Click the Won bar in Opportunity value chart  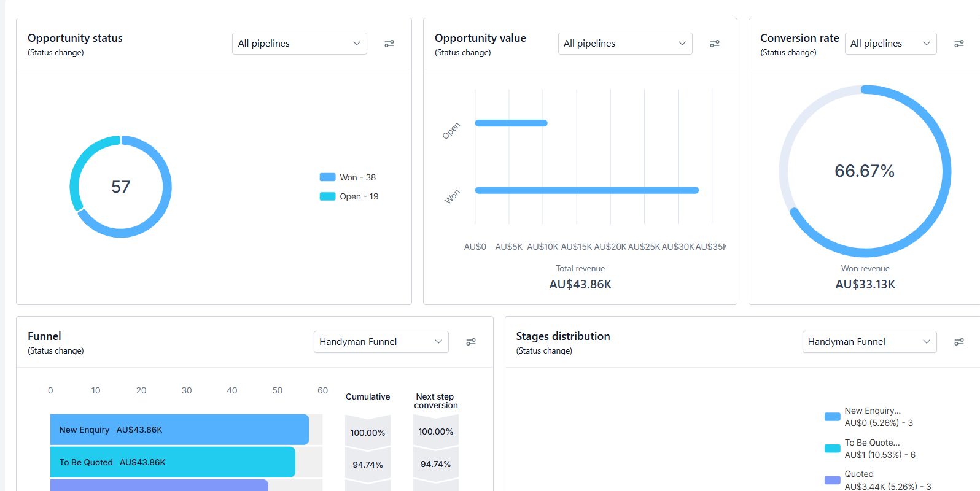[587, 190]
